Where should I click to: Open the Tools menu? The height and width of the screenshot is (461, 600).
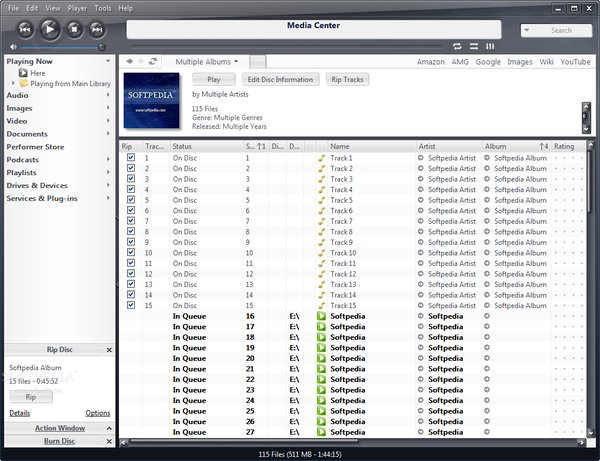coord(103,8)
